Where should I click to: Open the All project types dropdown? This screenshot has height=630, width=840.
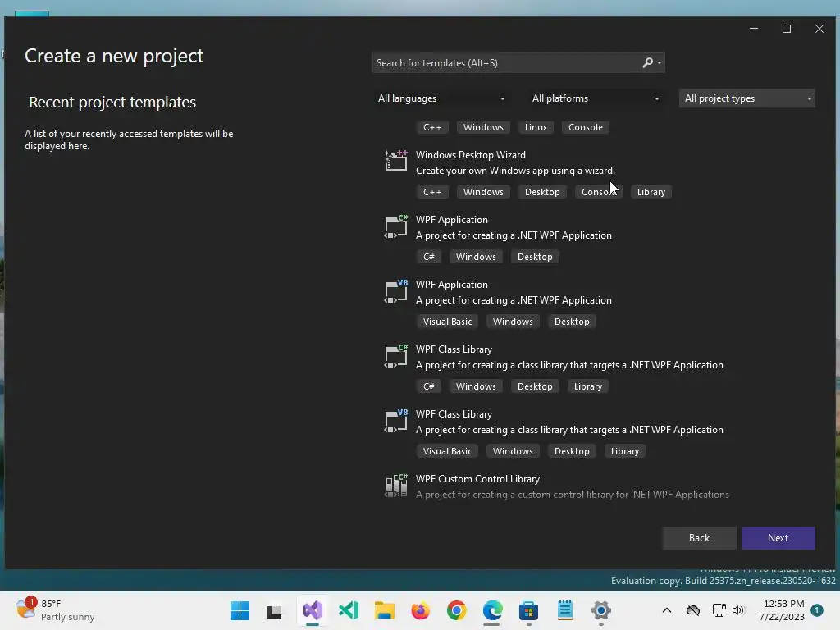coord(747,98)
